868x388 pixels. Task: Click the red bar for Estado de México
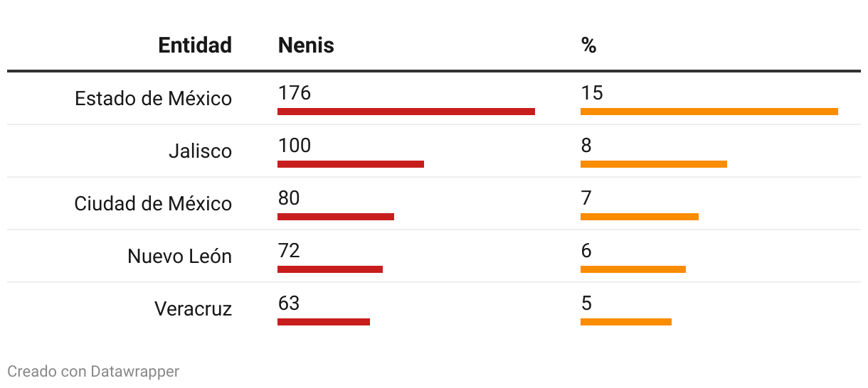pos(406,112)
